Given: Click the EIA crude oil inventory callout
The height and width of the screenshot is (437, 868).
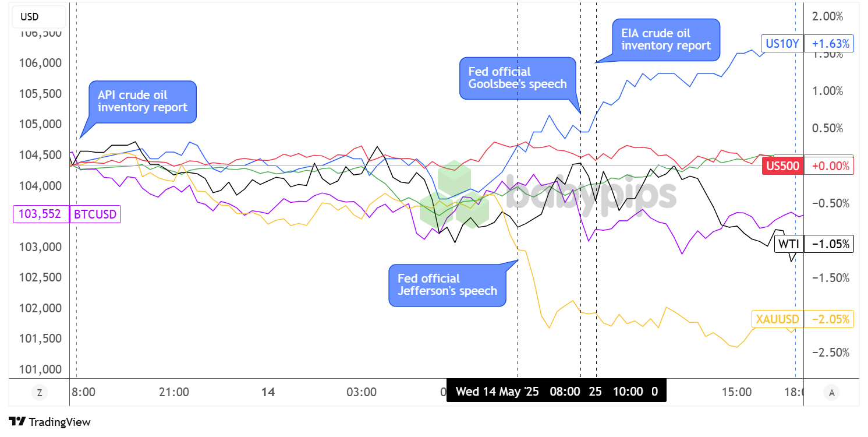Looking at the screenshot, I should pos(665,40).
